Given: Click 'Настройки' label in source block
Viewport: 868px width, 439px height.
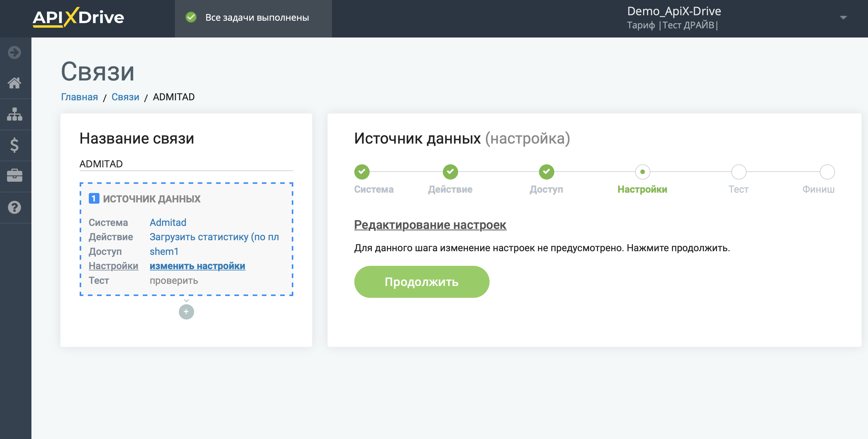Looking at the screenshot, I should click(114, 266).
